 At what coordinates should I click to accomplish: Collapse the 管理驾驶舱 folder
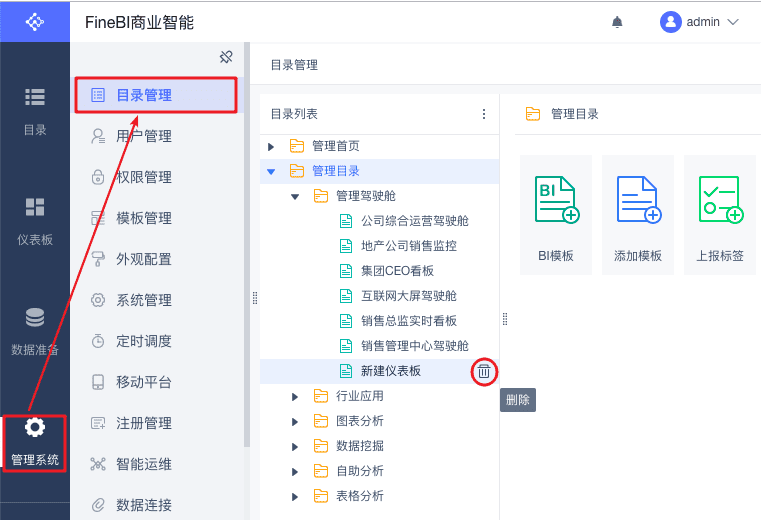pyautogui.click(x=295, y=196)
